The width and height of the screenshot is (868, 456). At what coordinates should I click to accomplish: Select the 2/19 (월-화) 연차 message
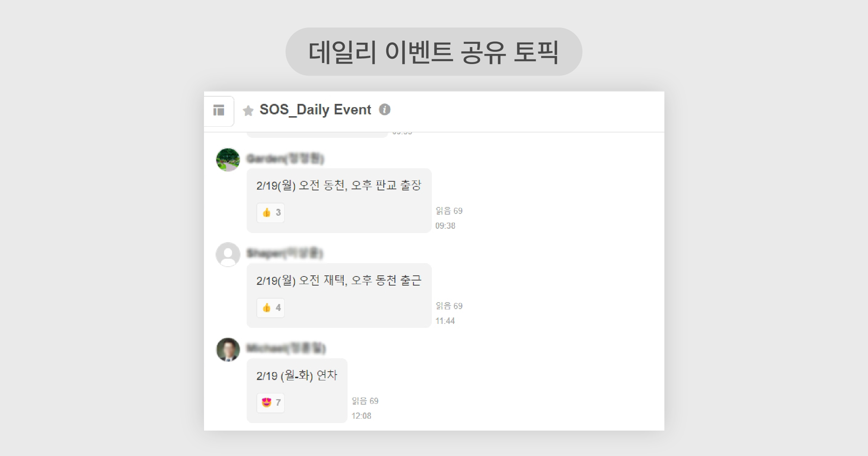[x=297, y=375]
